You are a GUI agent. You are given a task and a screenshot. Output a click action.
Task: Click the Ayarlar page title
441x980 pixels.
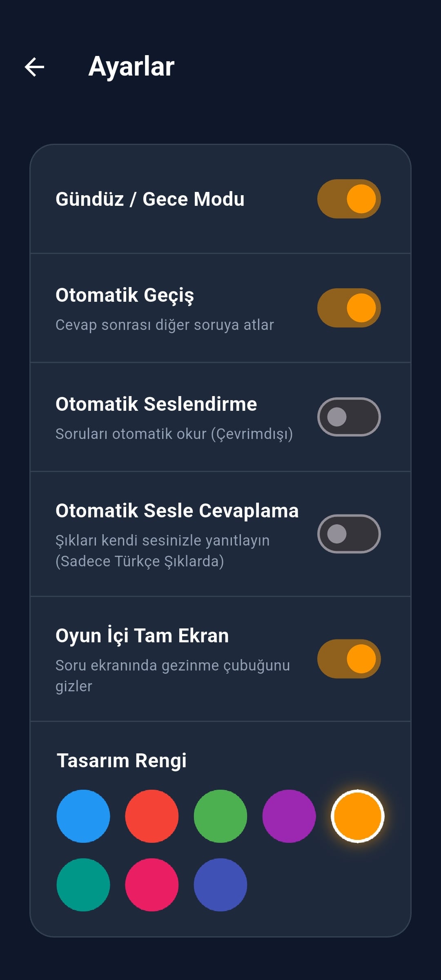[x=131, y=67]
